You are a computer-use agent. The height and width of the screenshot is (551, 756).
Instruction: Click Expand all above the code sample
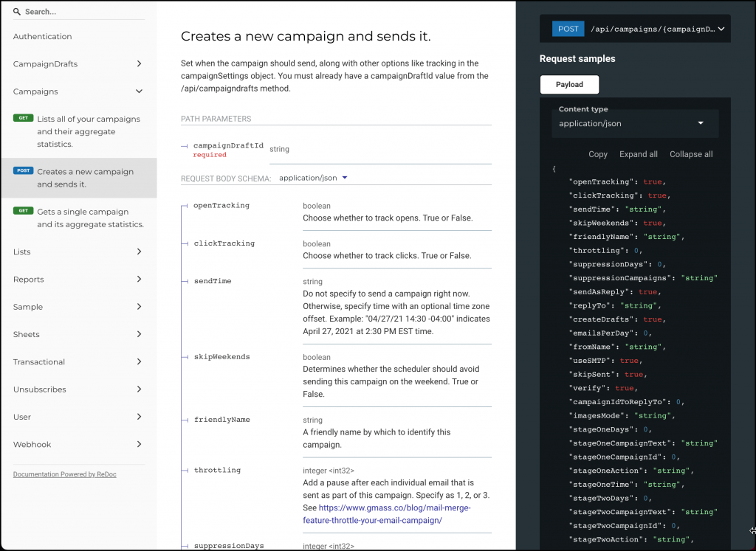pyautogui.click(x=638, y=154)
